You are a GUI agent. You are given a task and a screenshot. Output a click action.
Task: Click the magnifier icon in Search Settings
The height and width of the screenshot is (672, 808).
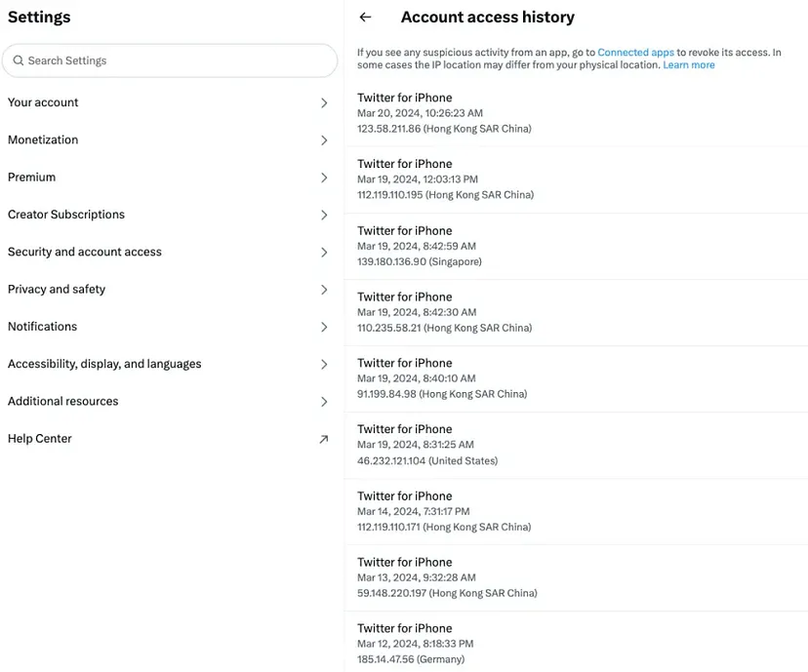(19, 60)
